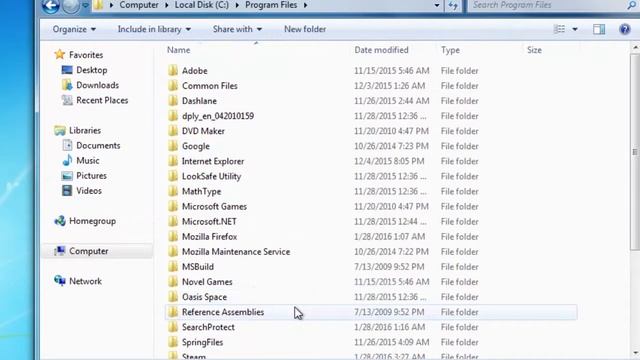Select Homegroup in navigation pane

tap(92, 221)
